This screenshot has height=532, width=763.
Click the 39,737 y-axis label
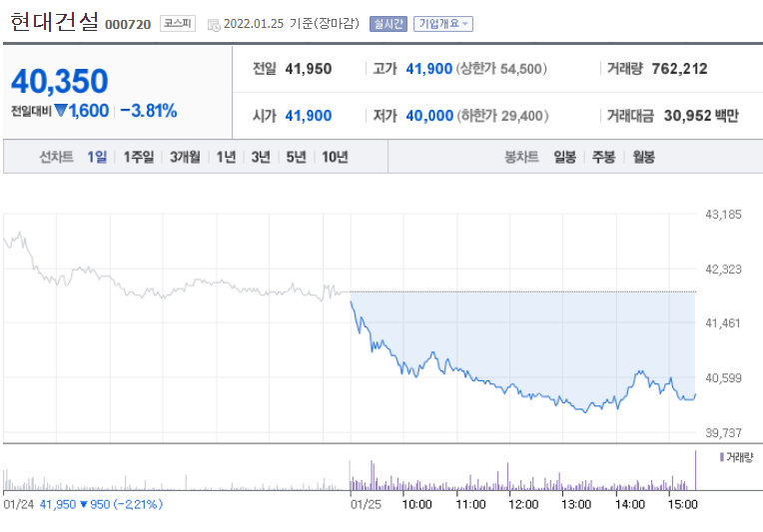(x=723, y=433)
